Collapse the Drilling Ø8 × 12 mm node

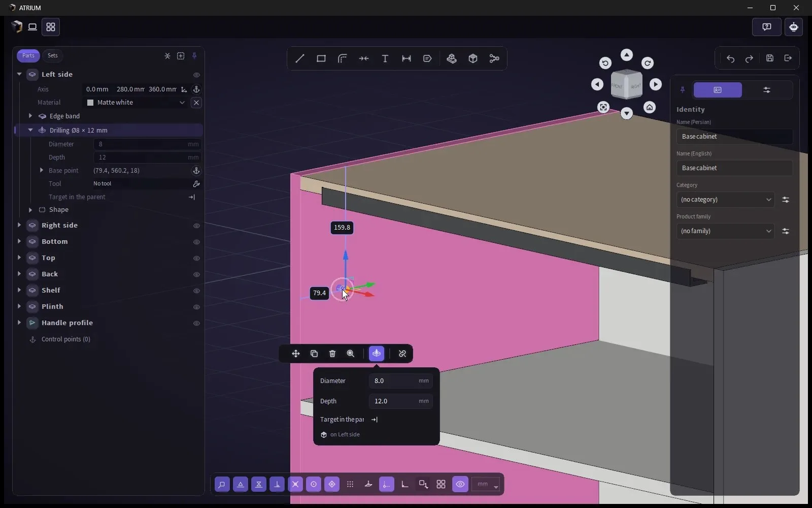coord(30,130)
